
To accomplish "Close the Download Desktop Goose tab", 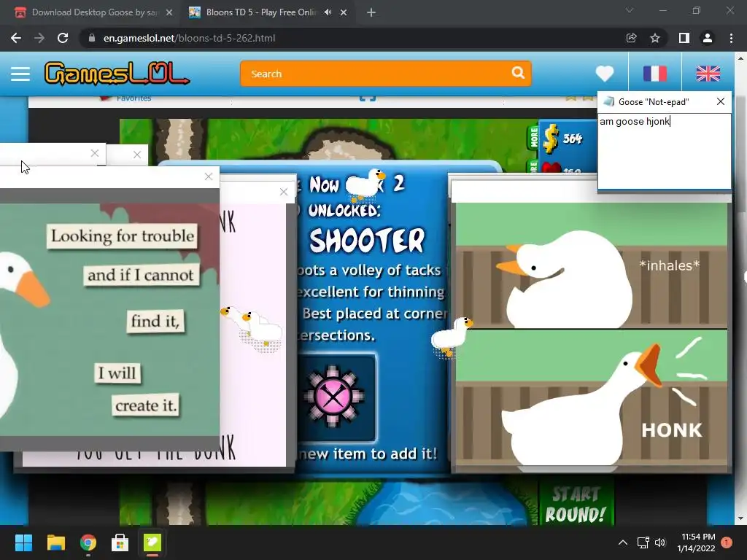I will pyautogui.click(x=169, y=13).
